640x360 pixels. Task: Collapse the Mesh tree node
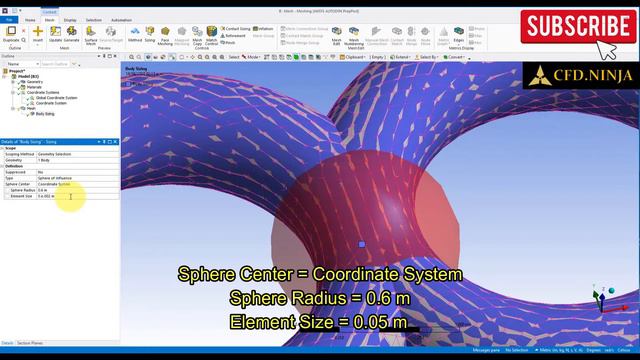click(13, 109)
